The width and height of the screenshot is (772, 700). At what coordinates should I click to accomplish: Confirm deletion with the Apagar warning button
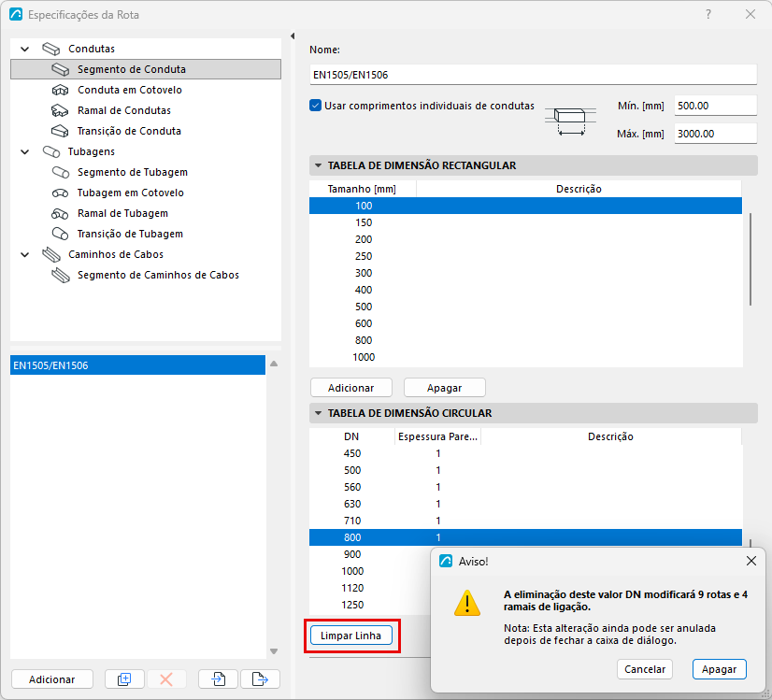(719, 669)
